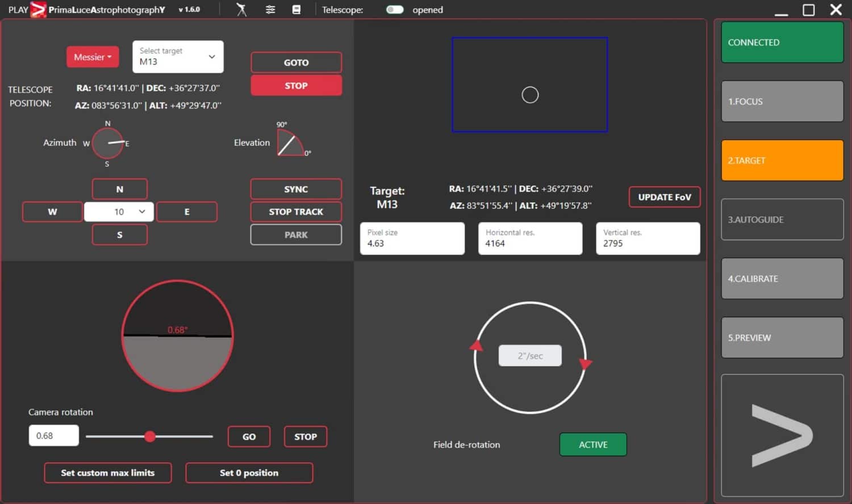Open the Messier catalog dropdown
852x504 pixels.
click(x=93, y=57)
